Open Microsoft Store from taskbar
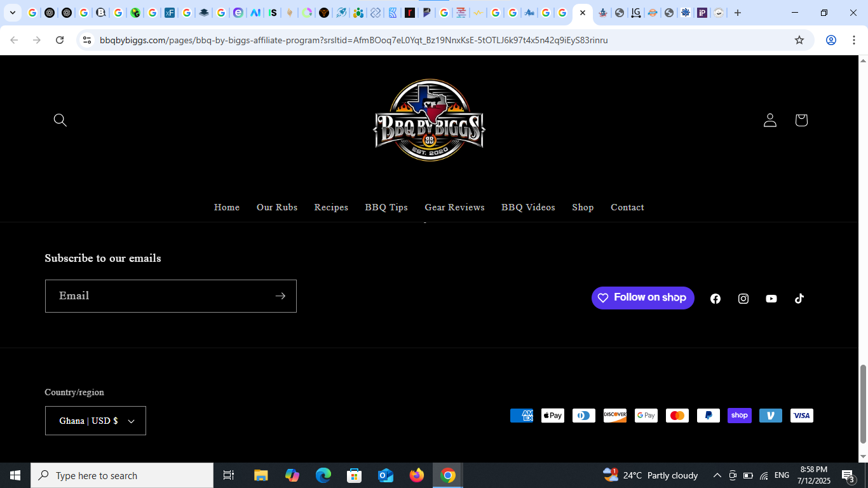The width and height of the screenshot is (868, 488). [355, 475]
